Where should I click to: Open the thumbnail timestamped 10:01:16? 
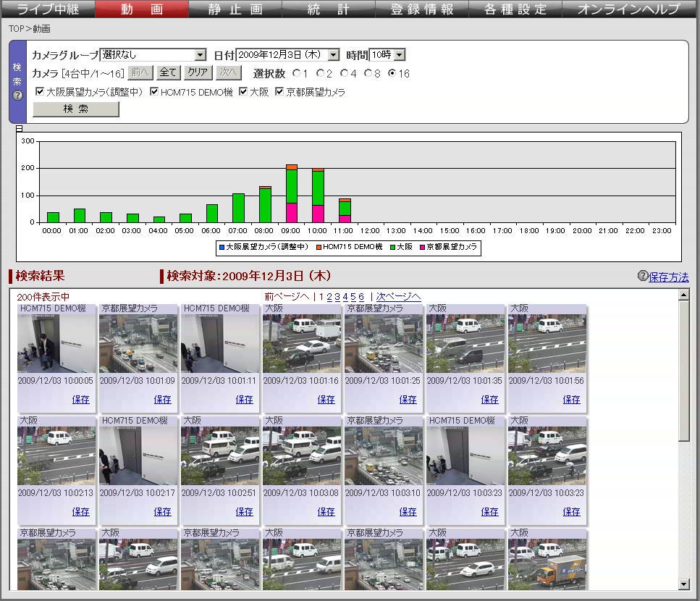pyautogui.click(x=302, y=343)
